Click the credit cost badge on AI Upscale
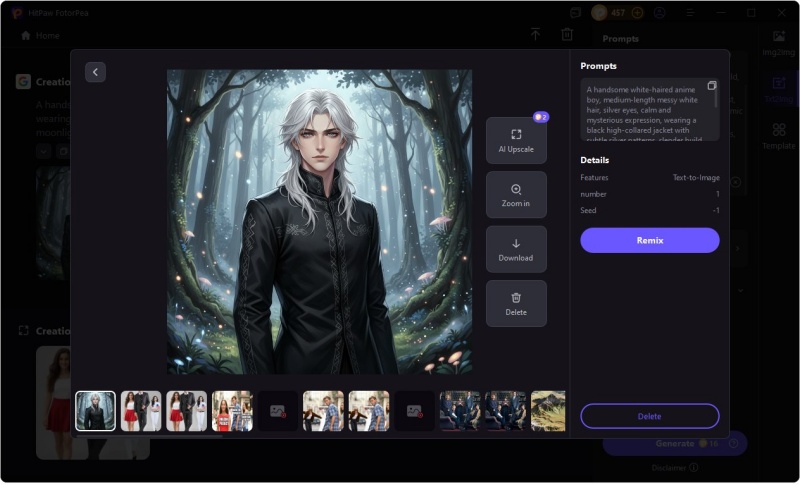Image resolution: width=800 pixels, height=485 pixels. (x=541, y=117)
